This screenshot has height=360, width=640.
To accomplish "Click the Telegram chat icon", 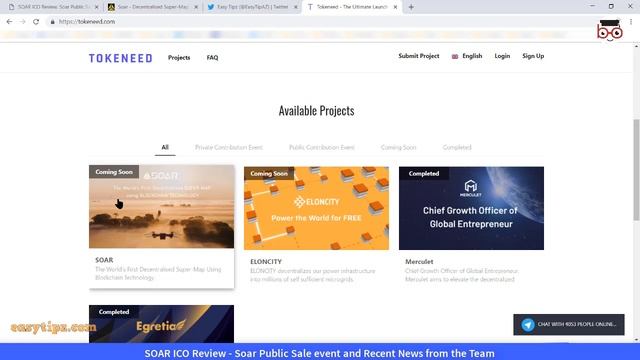I will [528, 324].
